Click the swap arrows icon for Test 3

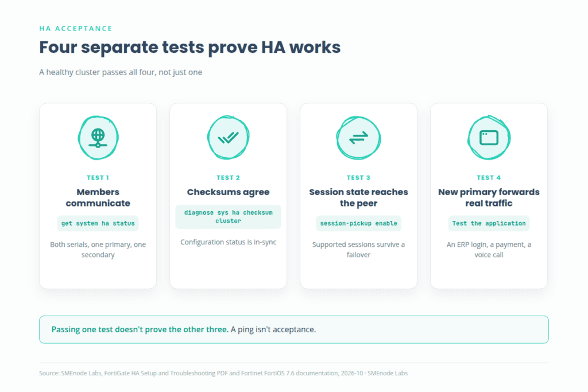[x=358, y=138]
